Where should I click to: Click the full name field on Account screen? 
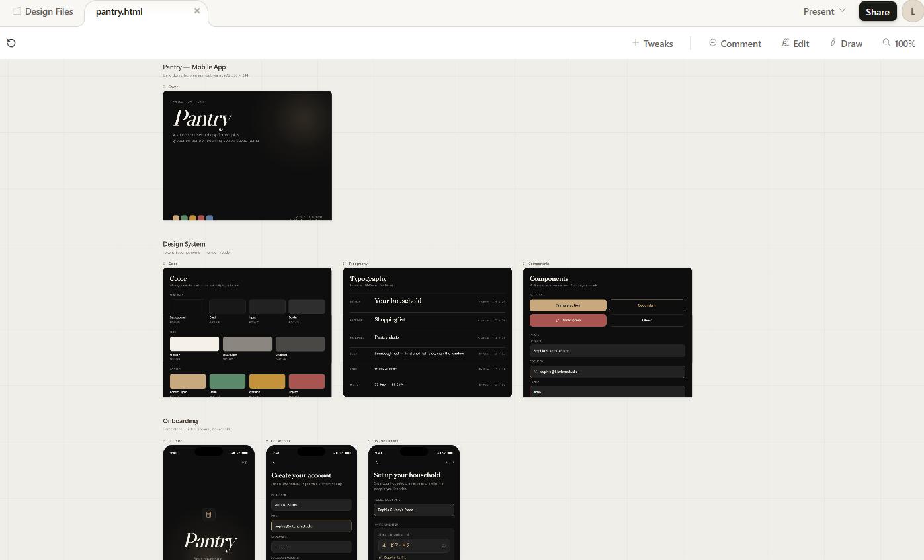click(x=311, y=504)
